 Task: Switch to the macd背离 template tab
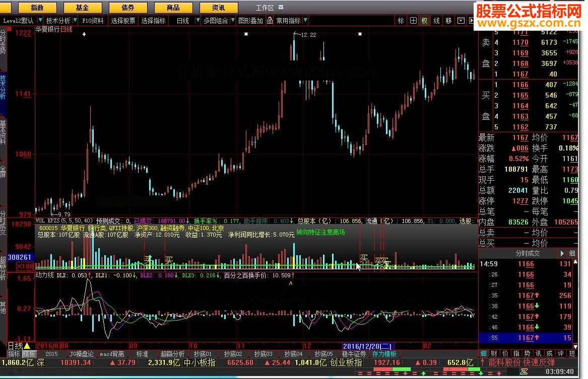point(112,354)
